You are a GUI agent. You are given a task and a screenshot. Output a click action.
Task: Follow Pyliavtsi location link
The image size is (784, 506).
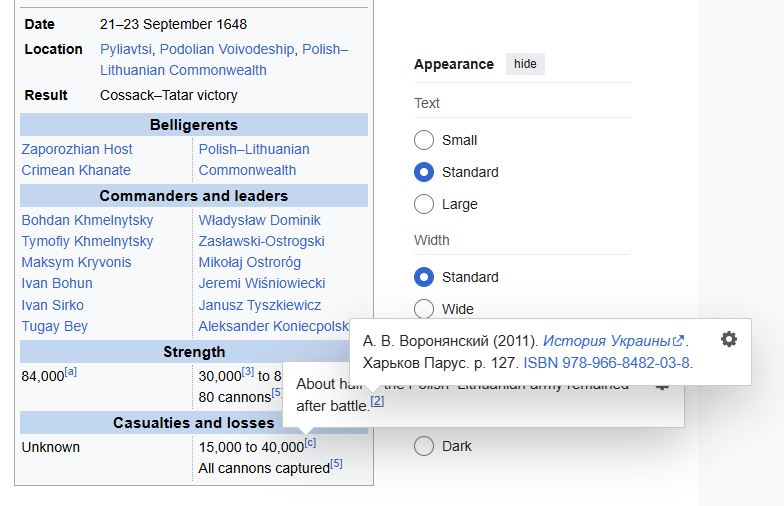(x=126, y=50)
